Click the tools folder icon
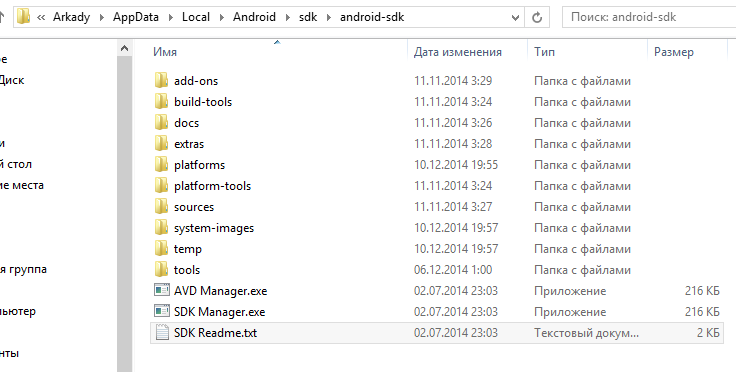The width and height of the screenshot is (736, 372). (161, 270)
